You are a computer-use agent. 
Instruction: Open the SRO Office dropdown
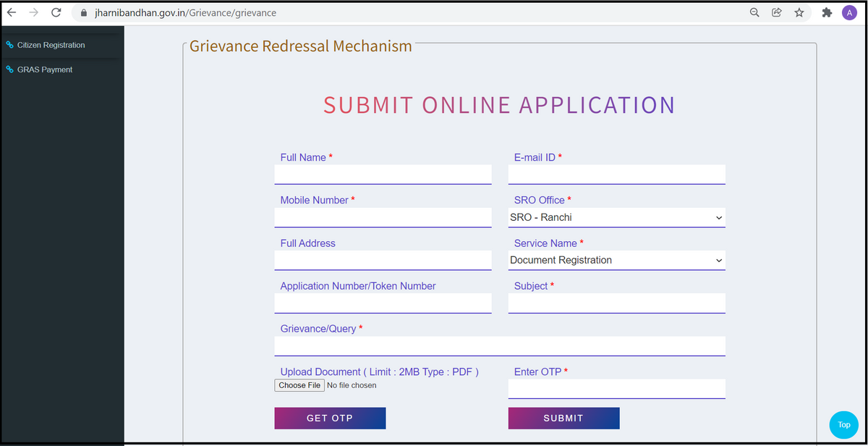[x=616, y=217]
